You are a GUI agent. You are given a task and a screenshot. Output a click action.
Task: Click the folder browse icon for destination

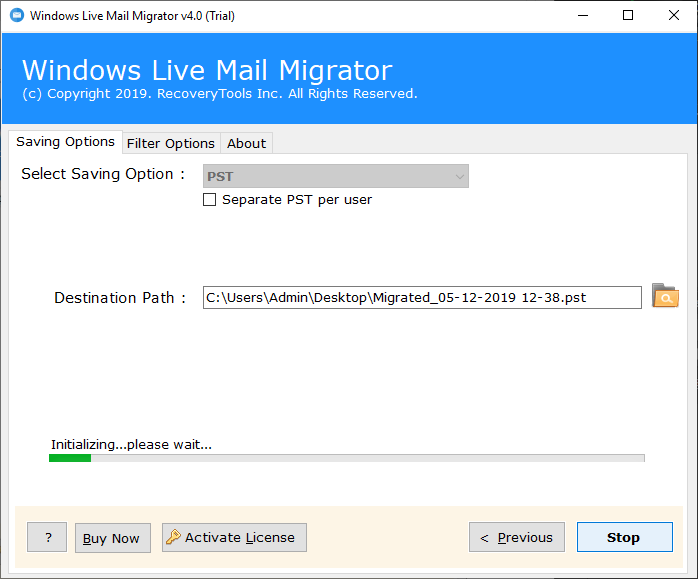(665, 296)
